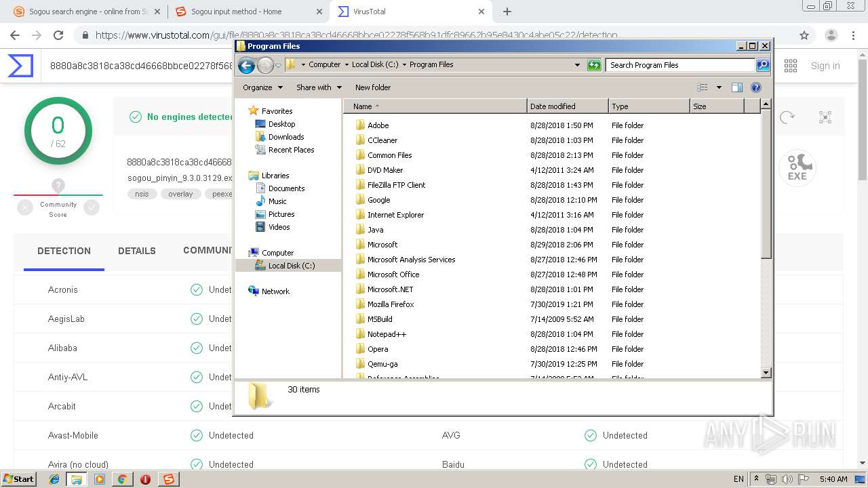This screenshot has width=868, height=488.
Task: Toggle the preview pane icon
Action: point(737,87)
